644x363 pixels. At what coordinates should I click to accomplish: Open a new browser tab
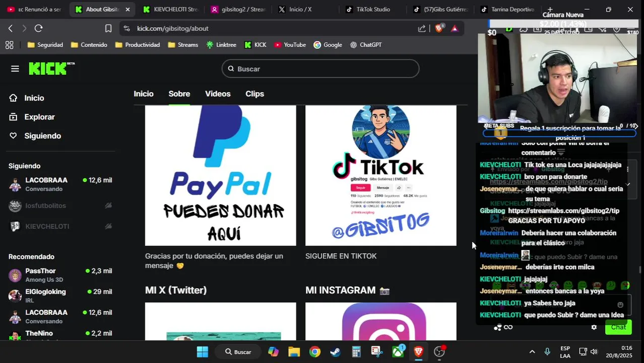pos(550,9)
